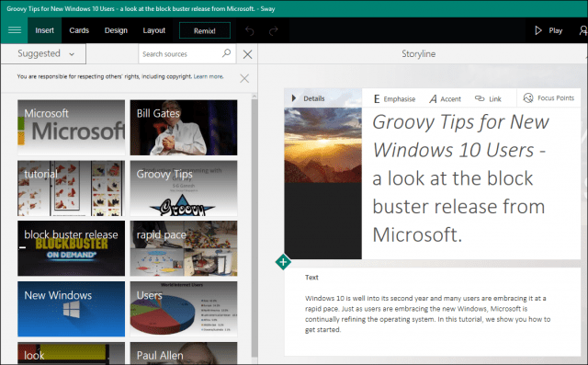
Task: Select the Groovy Tips suggestion thumbnail
Action: pyautogui.click(x=184, y=188)
